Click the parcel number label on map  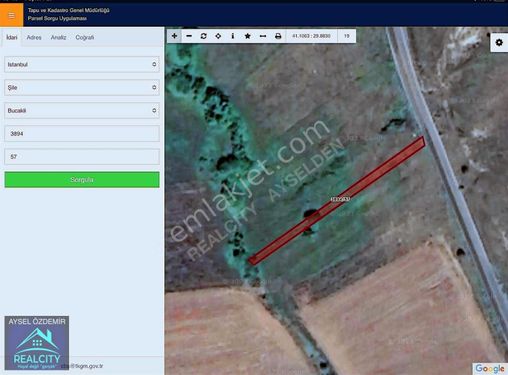[340, 199]
